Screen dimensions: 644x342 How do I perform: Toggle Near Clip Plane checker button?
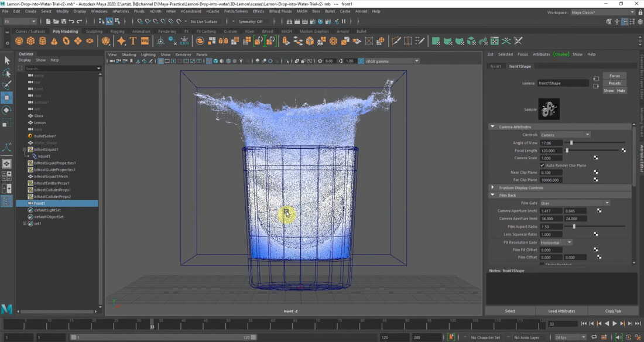[596, 172]
